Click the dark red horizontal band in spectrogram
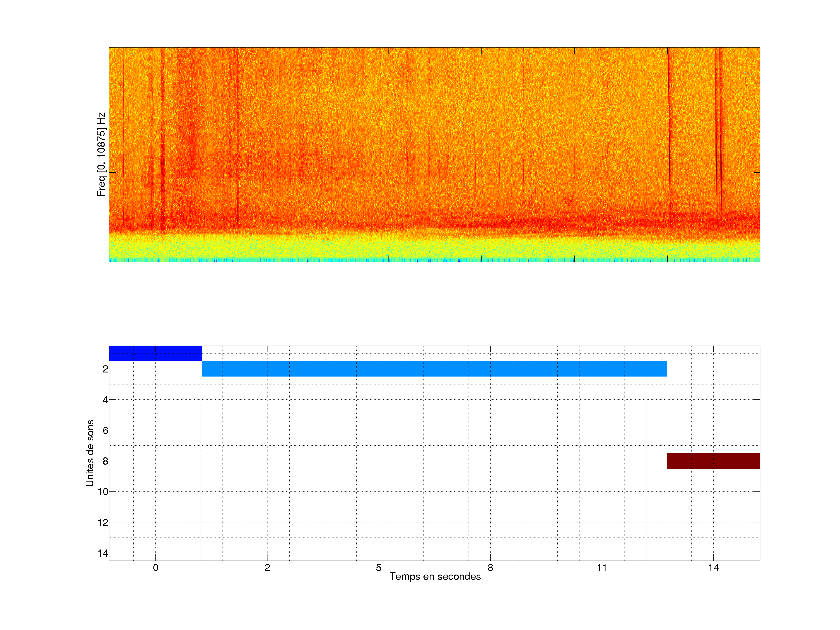840x630 pixels. pos(494,223)
